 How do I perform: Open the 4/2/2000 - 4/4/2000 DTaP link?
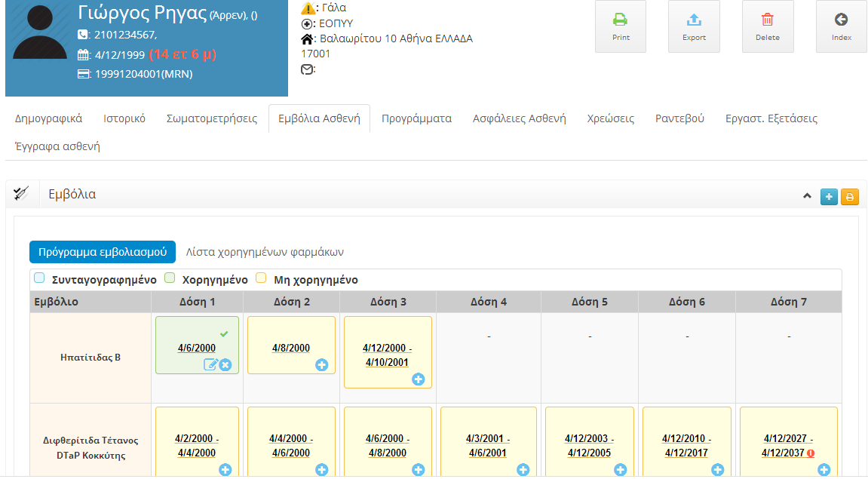click(x=197, y=445)
